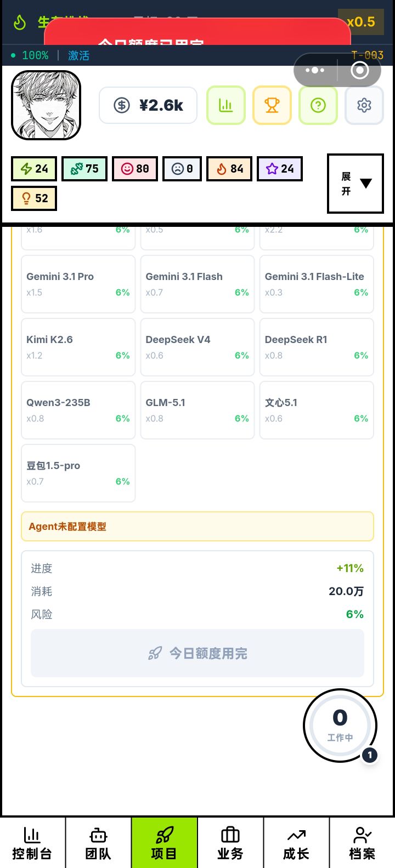
Task: Tap the 工作中 circular progress indicator
Action: [340, 726]
